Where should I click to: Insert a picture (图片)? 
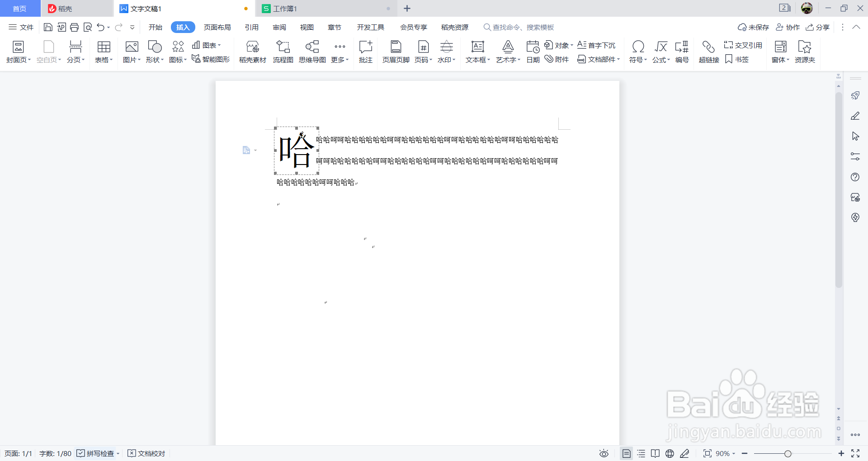[132, 52]
